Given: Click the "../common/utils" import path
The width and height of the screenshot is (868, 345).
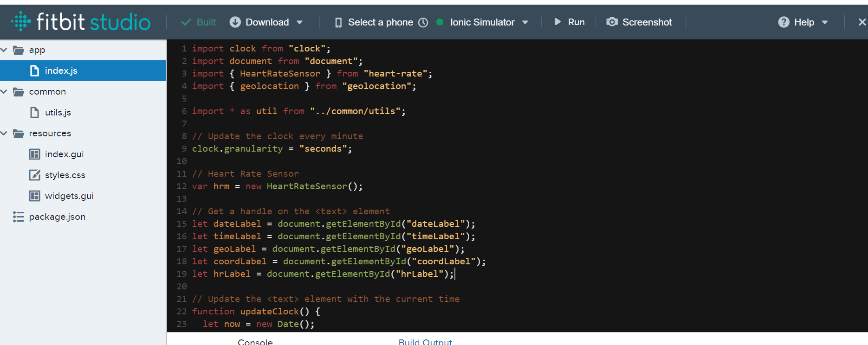Looking at the screenshot, I should click(x=355, y=111).
